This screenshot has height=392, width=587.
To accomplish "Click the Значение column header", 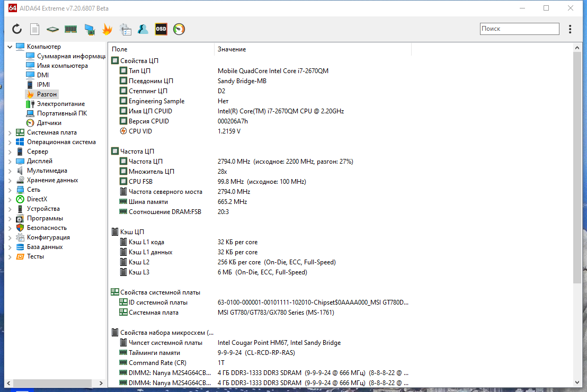I will coord(313,49).
